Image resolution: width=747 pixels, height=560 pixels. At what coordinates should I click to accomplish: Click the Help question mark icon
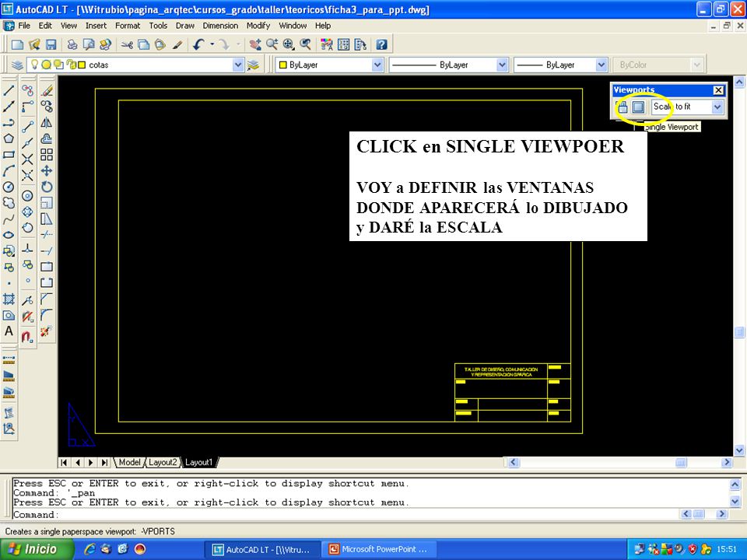[x=381, y=45]
